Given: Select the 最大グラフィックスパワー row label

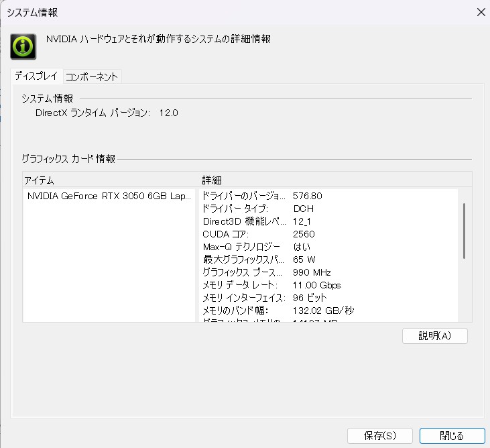Looking at the screenshot, I should click(243, 260).
